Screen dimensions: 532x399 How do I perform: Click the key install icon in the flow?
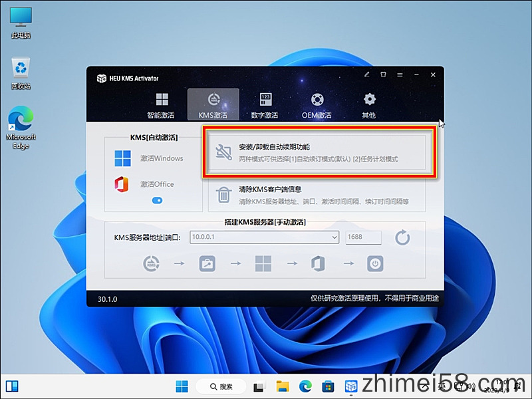pyautogui.click(x=207, y=263)
